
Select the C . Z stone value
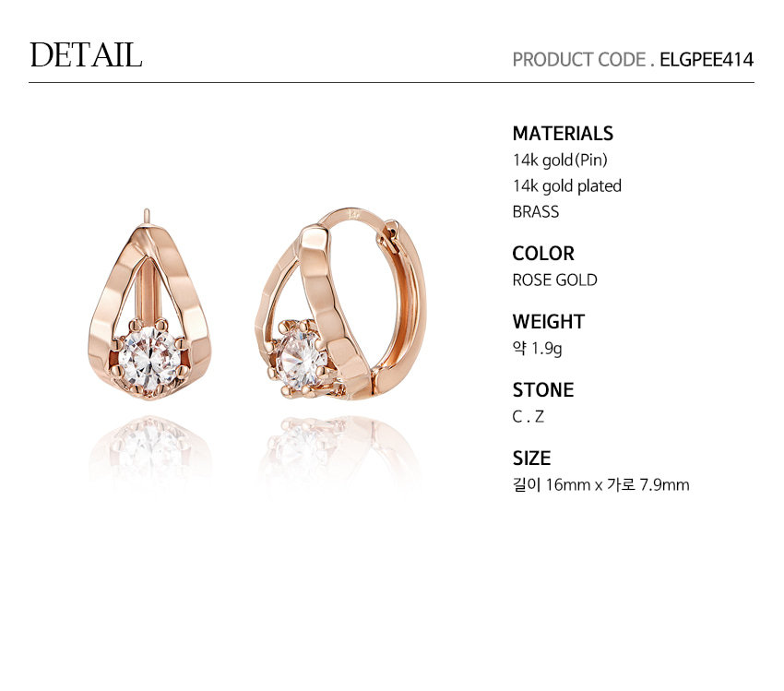(528, 416)
